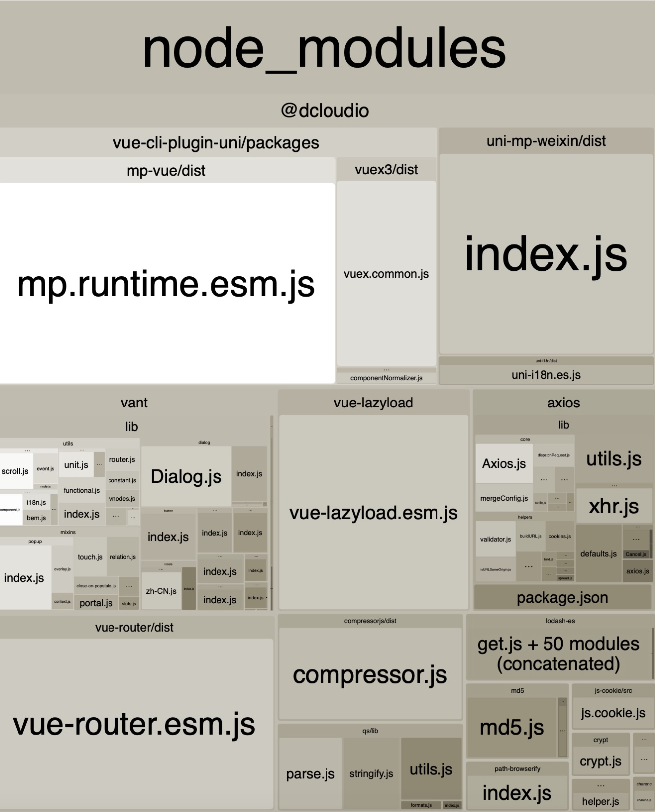The width and height of the screenshot is (655, 812).
Task: Click the parse.js block in qs/lib
Action: [x=310, y=774]
